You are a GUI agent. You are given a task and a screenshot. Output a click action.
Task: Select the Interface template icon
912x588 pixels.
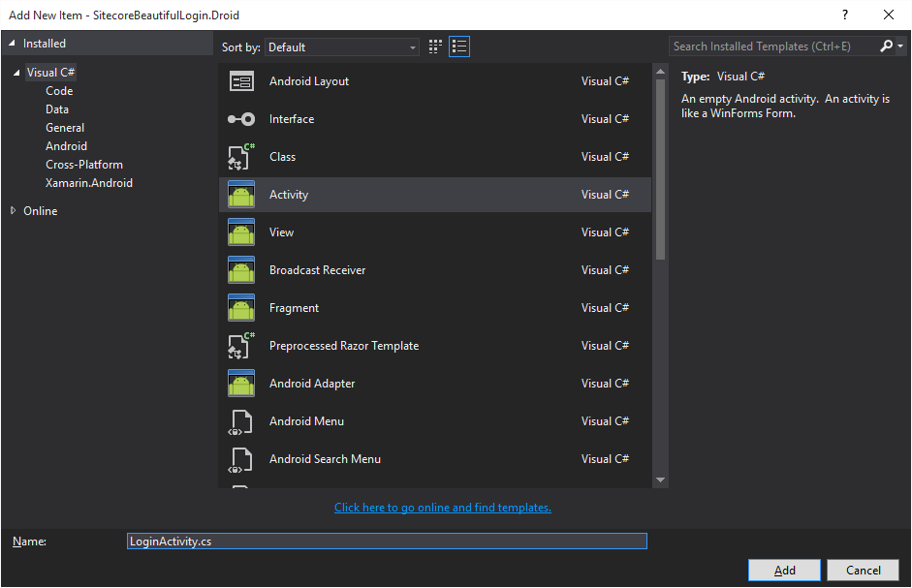coord(241,119)
